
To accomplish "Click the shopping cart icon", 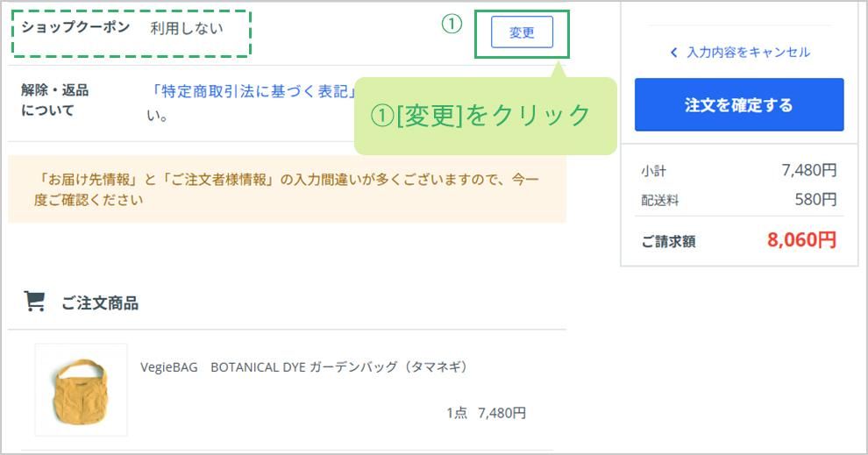I will (x=35, y=302).
